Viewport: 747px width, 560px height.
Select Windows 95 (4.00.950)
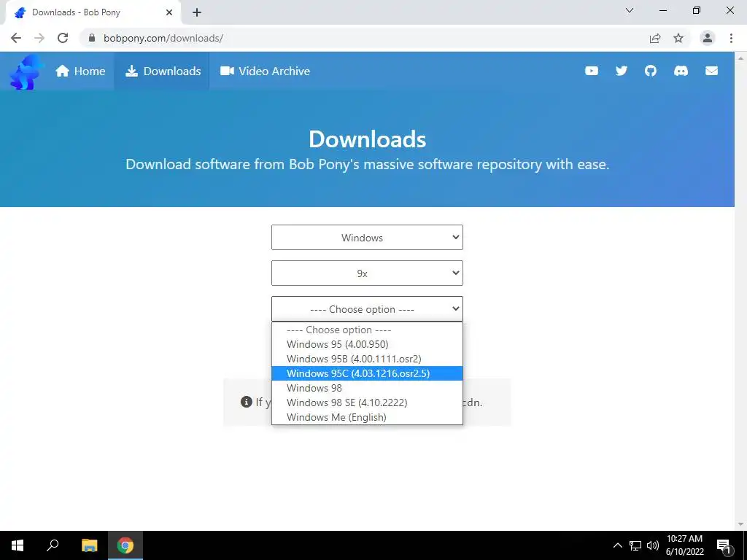367,344
